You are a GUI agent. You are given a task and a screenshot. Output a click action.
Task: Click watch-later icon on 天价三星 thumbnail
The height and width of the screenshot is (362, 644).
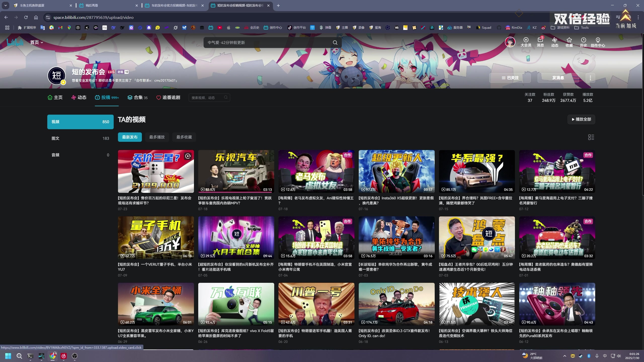[x=188, y=156]
